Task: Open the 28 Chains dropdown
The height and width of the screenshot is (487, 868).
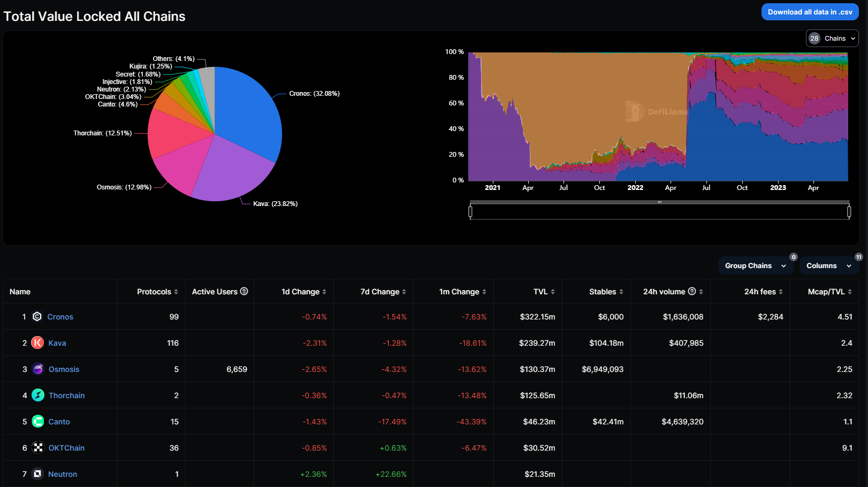Action: click(832, 39)
